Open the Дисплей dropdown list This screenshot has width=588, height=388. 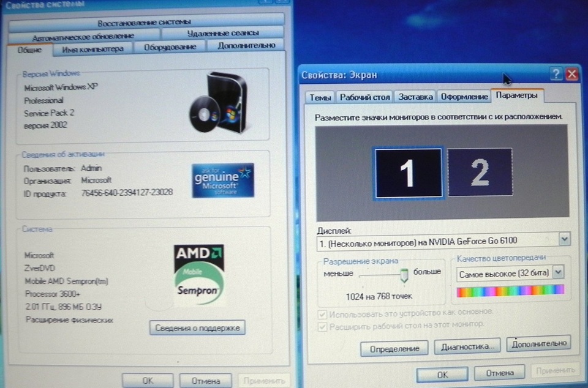click(564, 239)
